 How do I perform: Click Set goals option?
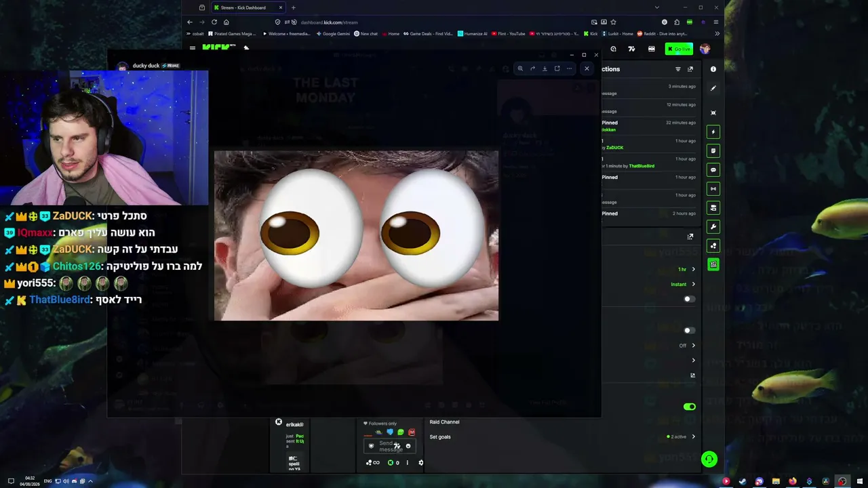pyautogui.click(x=440, y=436)
